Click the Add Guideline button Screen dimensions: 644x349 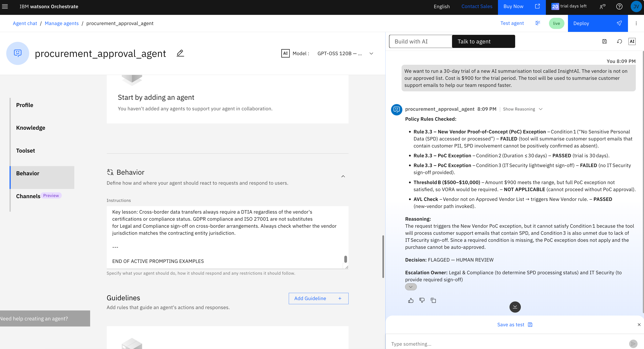tap(318, 299)
